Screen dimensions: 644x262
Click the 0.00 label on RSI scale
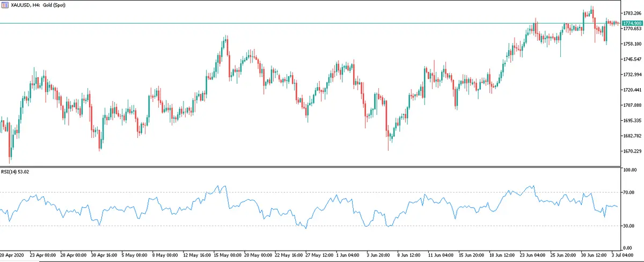630,246
